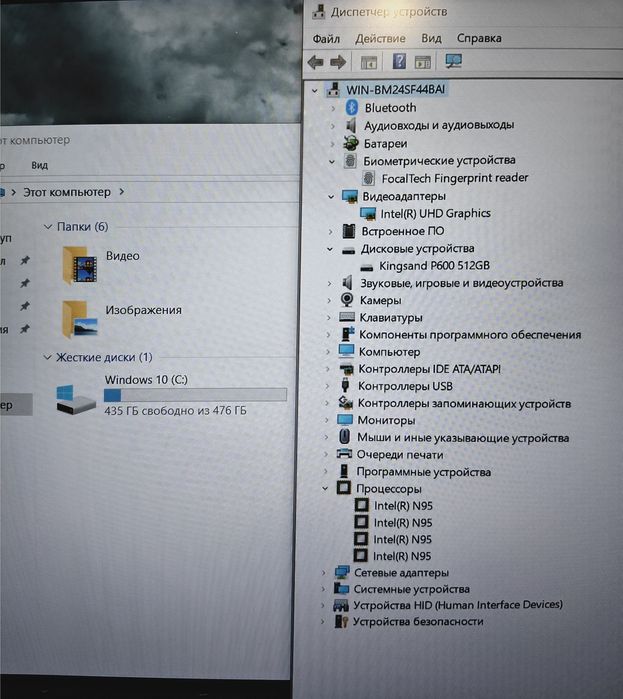This screenshot has height=699, width=623.
Task: Click the C: drive usage bar
Action: click(x=195, y=395)
